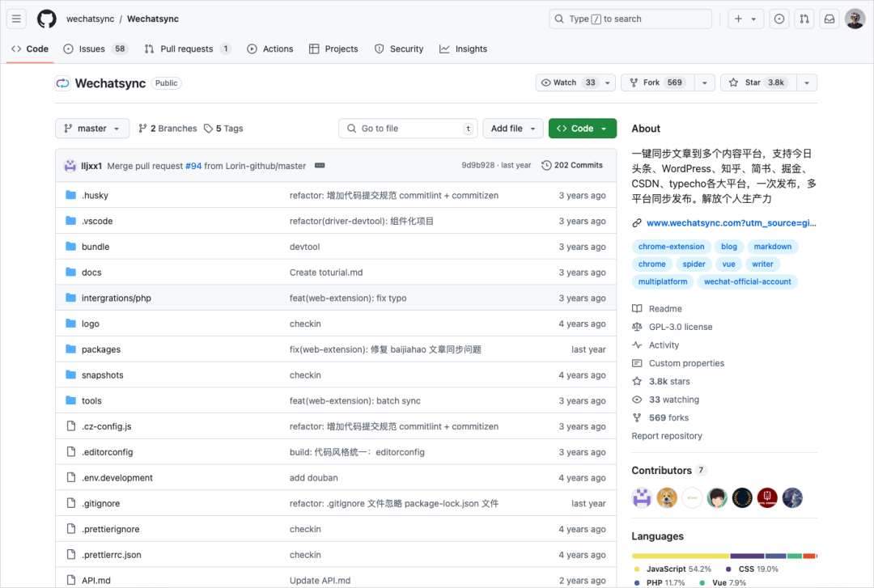Image resolution: width=874 pixels, height=588 pixels.
Task: Open the wechatsync.com website link
Action: [x=732, y=223]
